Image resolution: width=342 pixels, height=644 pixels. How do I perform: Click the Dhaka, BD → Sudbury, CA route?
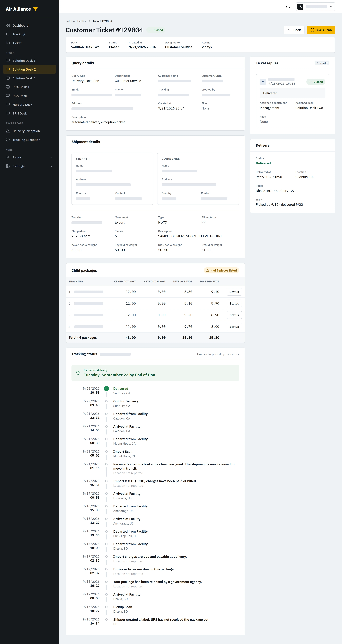(x=275, y=191)
